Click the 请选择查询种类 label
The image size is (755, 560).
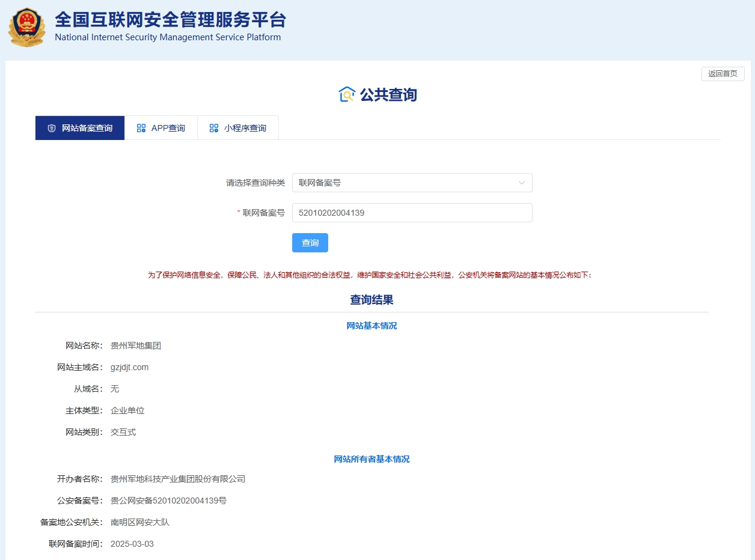coord(255,183)
